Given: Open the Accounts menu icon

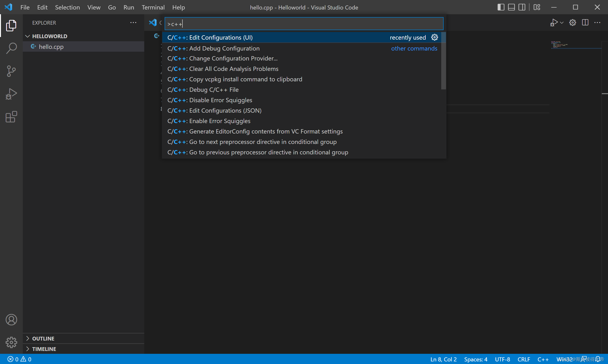Looking at the screenshot, I should coord(11,320).
